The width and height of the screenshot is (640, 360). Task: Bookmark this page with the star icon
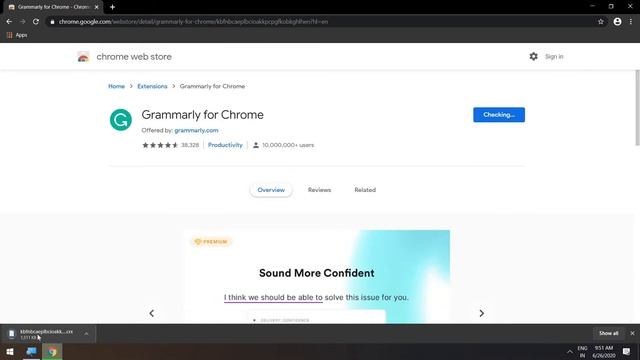600,22
